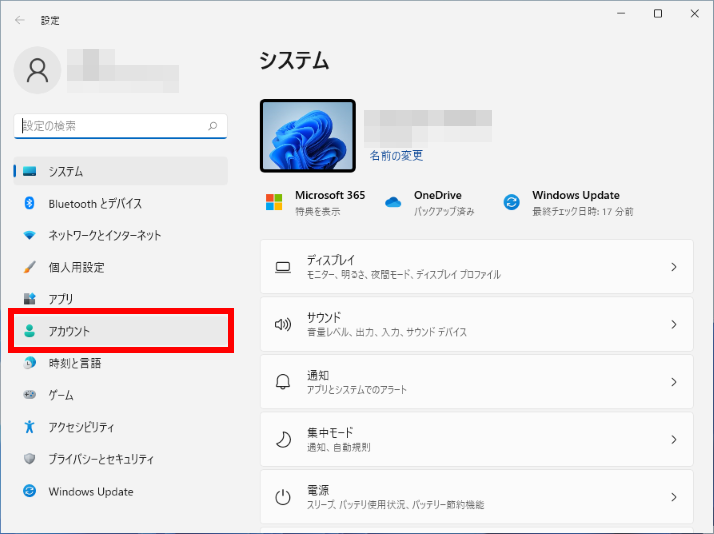714x534 pixels.
Task: Click the アカウント person icon
Action: coord(30,331)
